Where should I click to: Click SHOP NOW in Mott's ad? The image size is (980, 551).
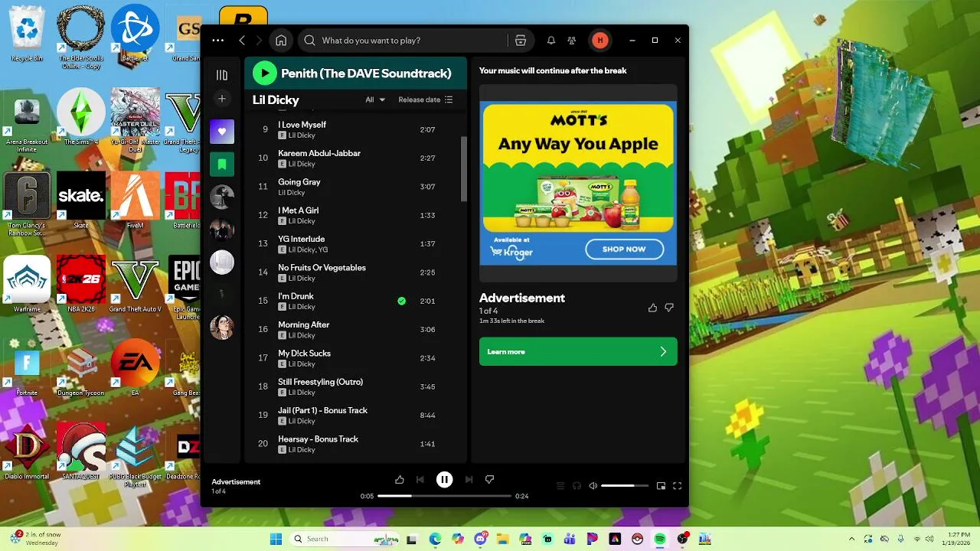[624, 249]
